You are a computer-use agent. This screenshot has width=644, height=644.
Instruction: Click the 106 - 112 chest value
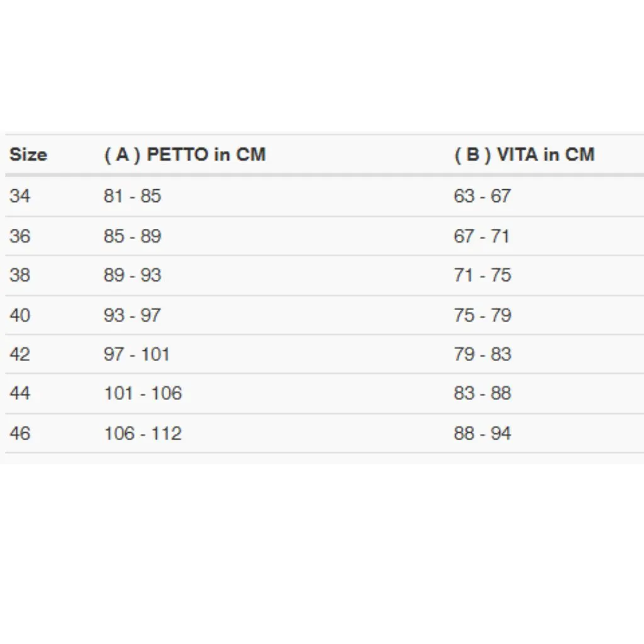143,433
